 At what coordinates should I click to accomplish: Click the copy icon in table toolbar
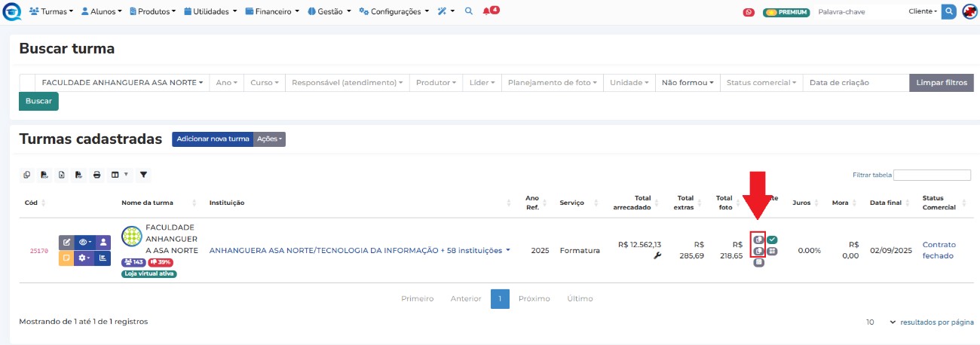coord(27,175)
